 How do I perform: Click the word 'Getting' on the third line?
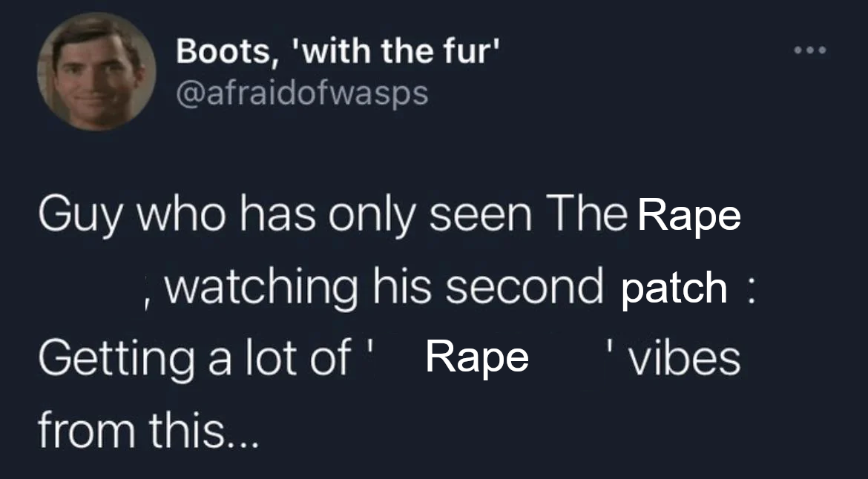116,360
